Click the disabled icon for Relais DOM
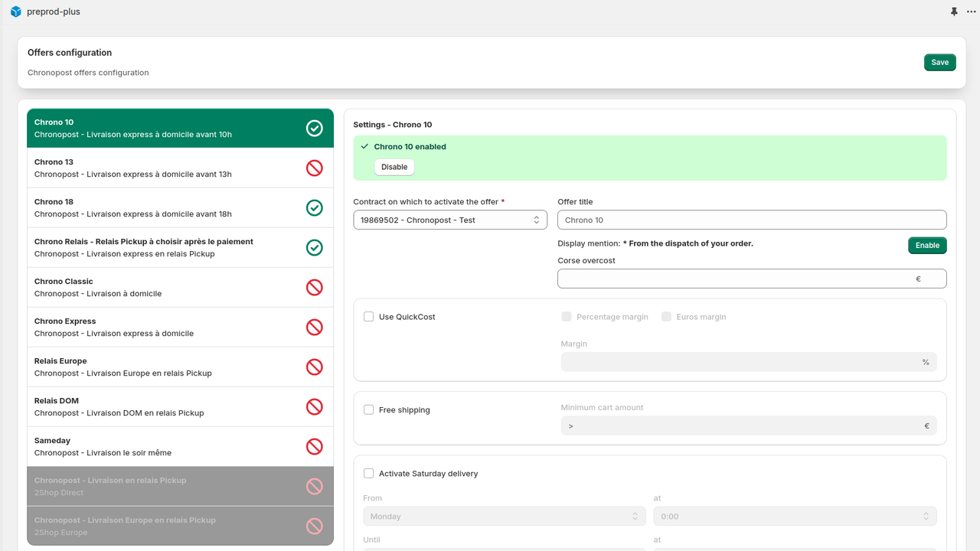This screenshot has height=551, width=980. pos(315,407)
